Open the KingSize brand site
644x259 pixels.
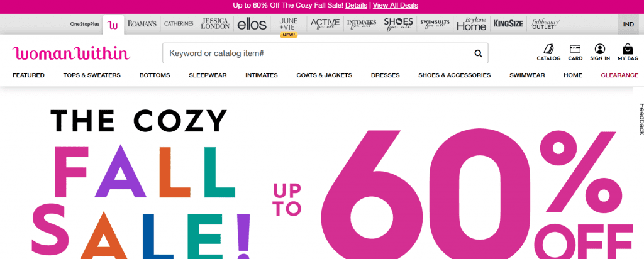pos(508,24)
